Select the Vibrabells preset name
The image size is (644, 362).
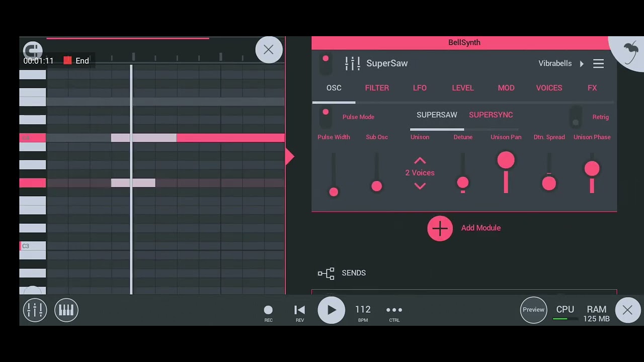tap(555, 63)
